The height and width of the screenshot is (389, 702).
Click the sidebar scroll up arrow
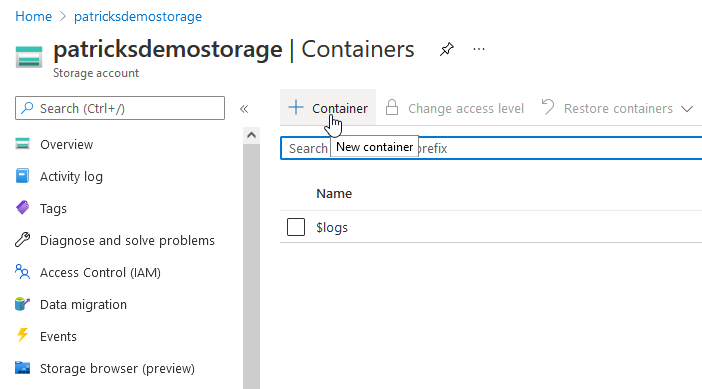pyautogui.click(x=252, y=135)
